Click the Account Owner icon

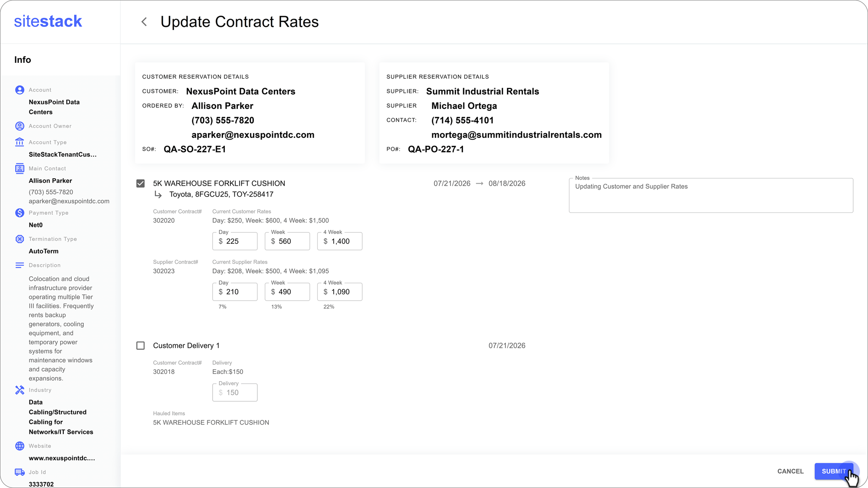20,126
